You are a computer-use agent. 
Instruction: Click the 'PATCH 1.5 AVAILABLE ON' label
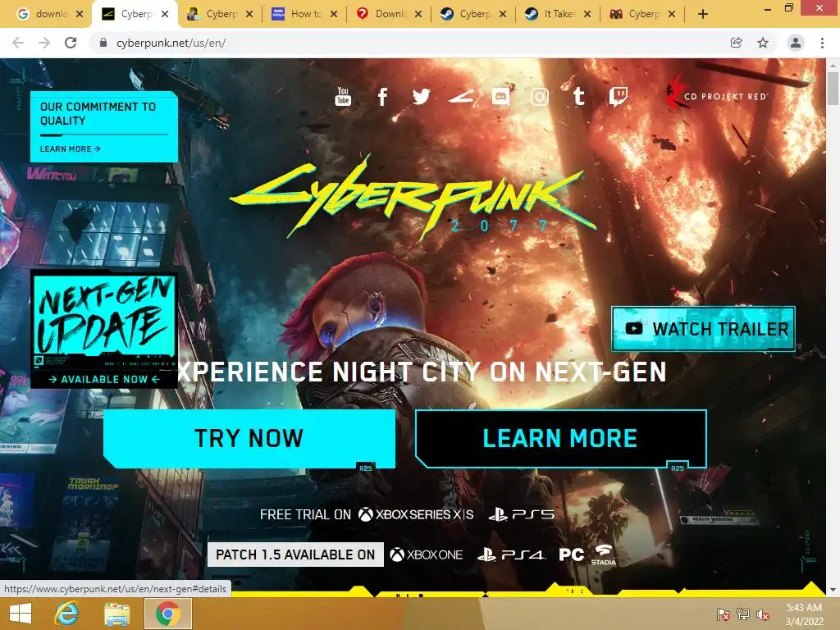click(295, 555)
